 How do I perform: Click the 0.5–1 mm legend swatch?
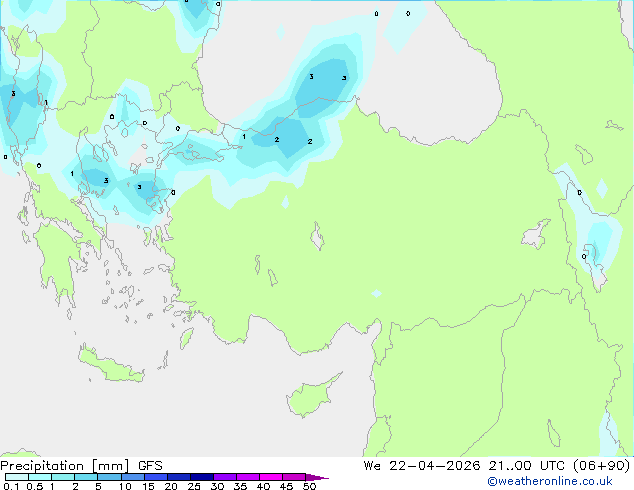click(40, 477)
